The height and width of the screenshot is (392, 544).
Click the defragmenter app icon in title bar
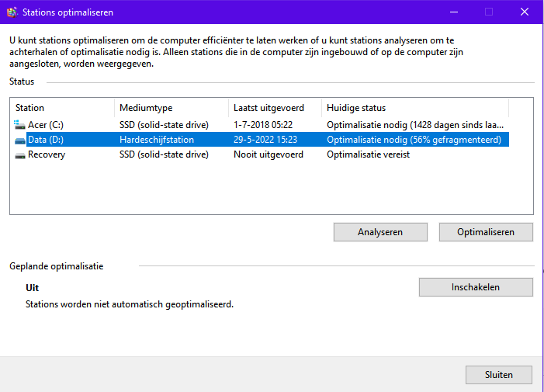[12, 12]
